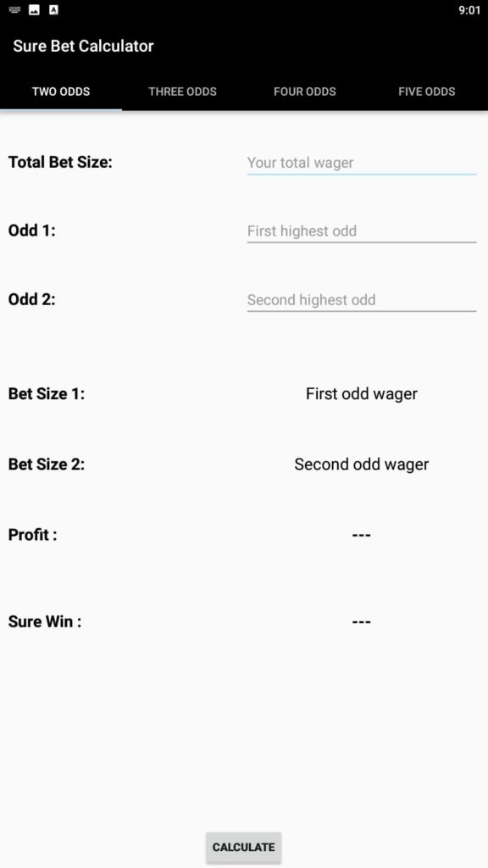
Task: Tap the Sure Win result dashes
Action: click(361, 622)
